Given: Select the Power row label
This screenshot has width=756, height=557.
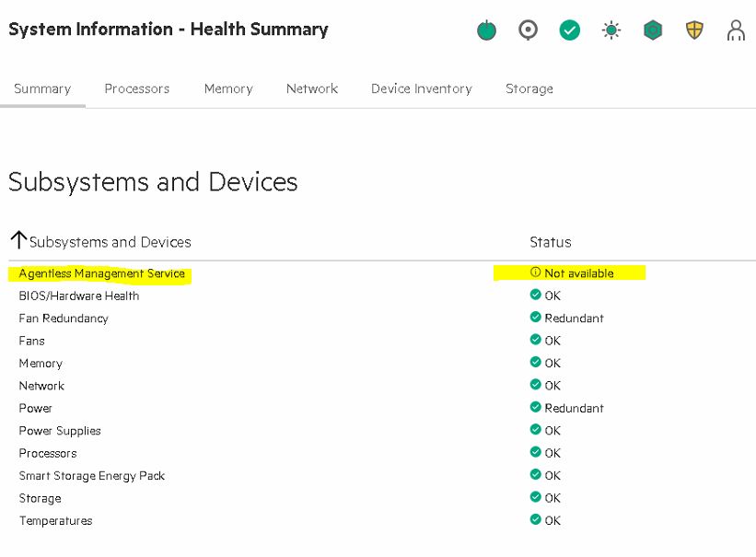Looking at the screenshot, I should point(35,408).
